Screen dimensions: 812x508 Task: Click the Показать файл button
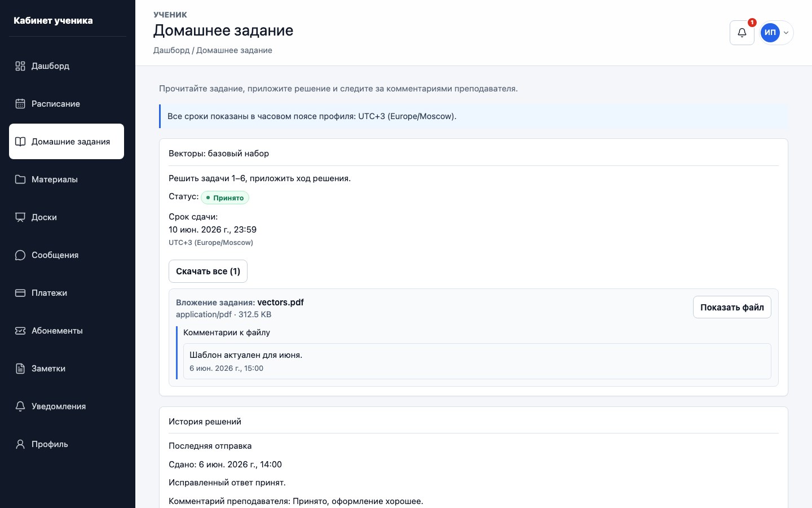point(732,308)
